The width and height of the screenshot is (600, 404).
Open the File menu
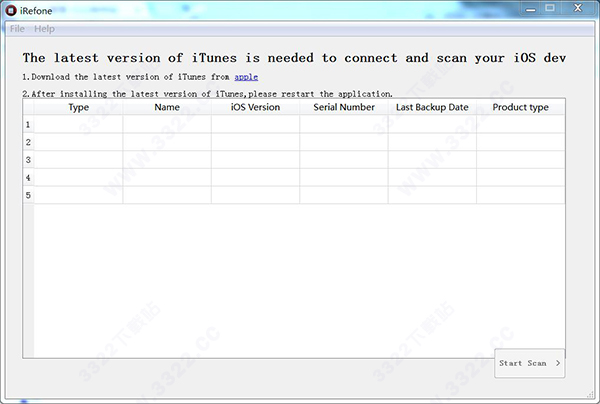pos(17,29)
